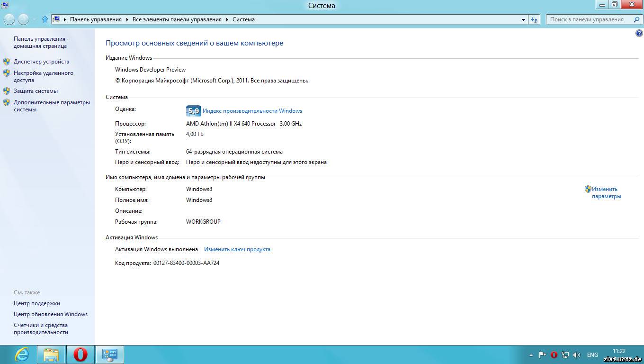
Task: Minimize the Система window
Action: tap(601, 4)
